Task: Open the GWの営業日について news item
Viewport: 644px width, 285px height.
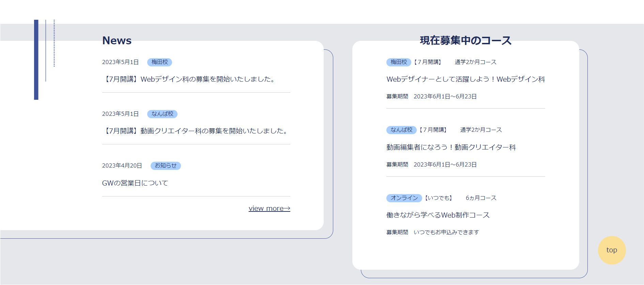Action: (x=135, y=183)
